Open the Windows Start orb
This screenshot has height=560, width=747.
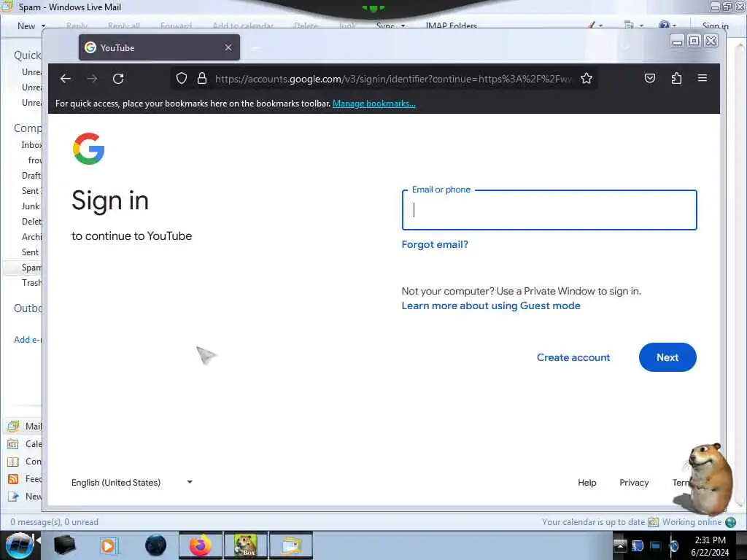pyautogui.click(x=19, y=545)
